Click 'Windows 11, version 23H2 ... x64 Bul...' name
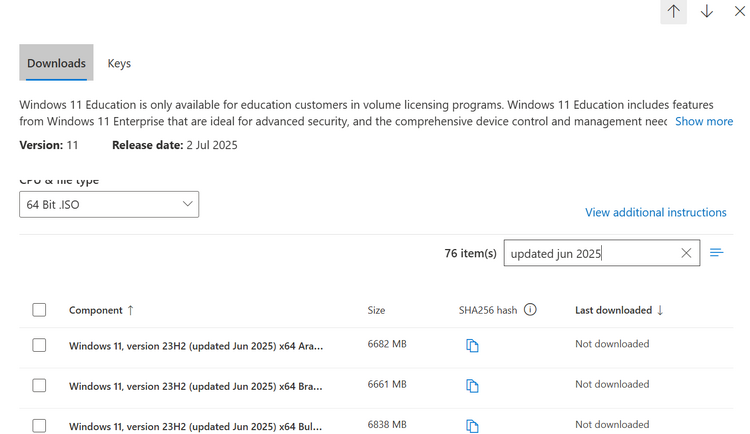750x434 pixels. 196,426
